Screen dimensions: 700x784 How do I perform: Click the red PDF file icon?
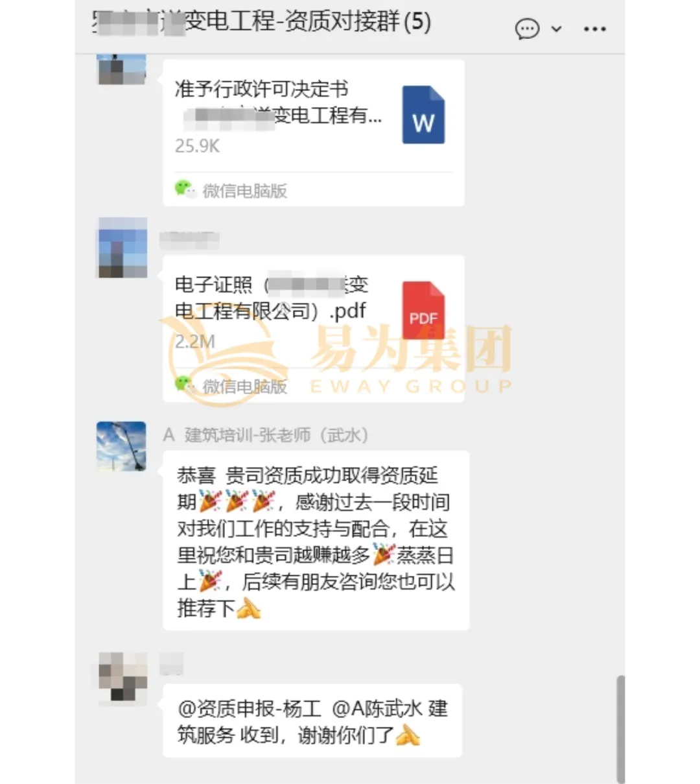tap(423, 310)
